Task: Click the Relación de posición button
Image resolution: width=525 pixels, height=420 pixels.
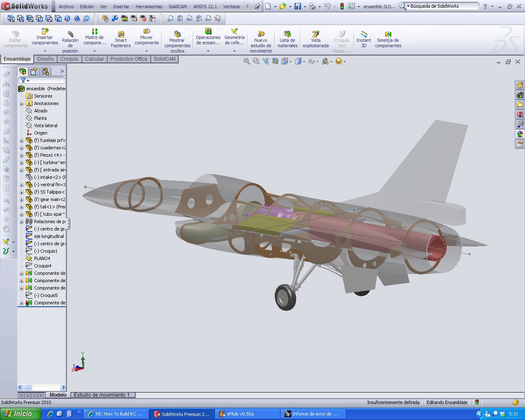Action: tap(70, 41)
